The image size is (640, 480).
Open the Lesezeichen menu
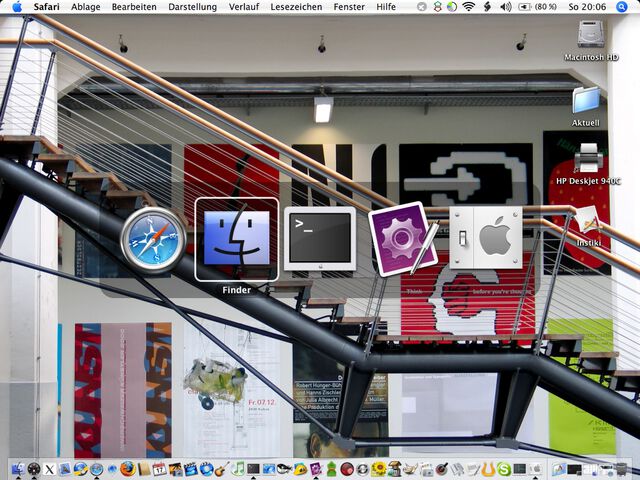pyautogui.click(x=296, y=7)
